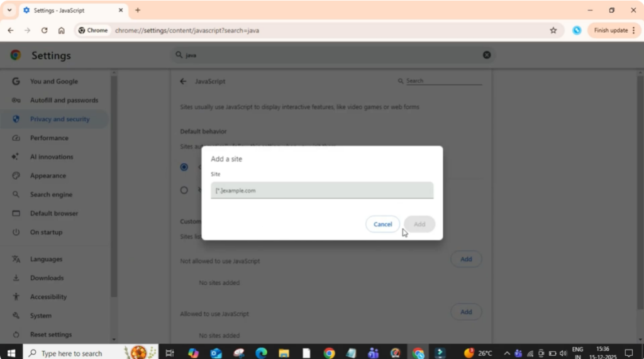Bookmark this page with star icon
The width and height of the screenshot is (644, 359).
coord(553,30)
